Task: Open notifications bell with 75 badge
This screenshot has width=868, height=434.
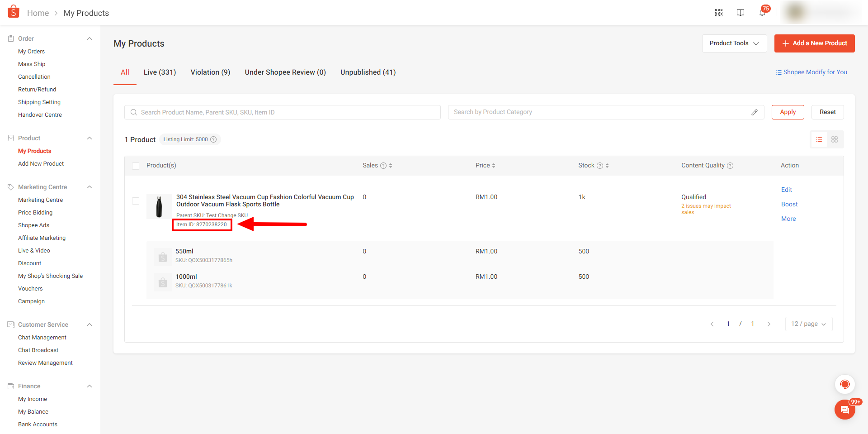Action: [x=763, y=12]
